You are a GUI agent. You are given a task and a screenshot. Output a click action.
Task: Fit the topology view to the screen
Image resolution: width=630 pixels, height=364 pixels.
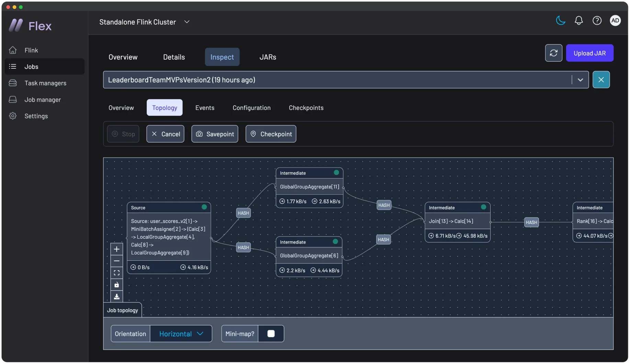pos(117,273)
